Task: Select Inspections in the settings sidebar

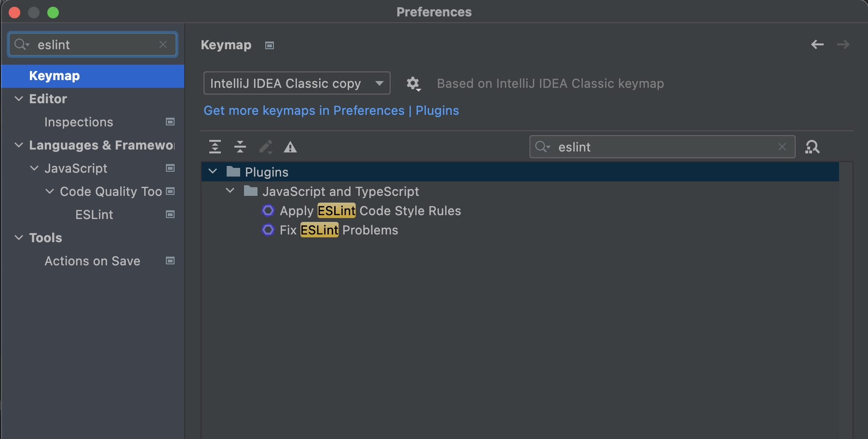Action: 79,122
